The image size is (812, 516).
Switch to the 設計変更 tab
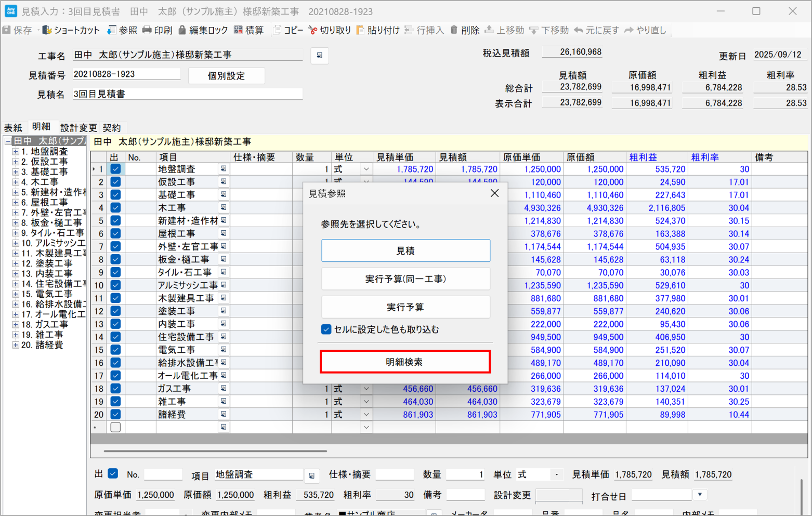click(x=78, y=128)
